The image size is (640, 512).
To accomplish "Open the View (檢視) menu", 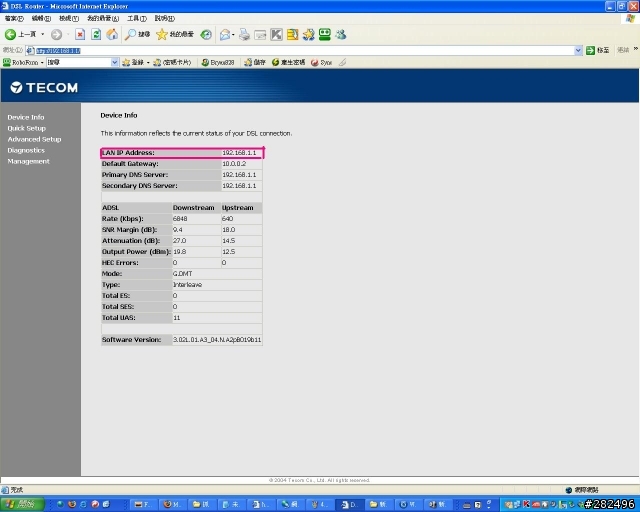I will point(69,18).
